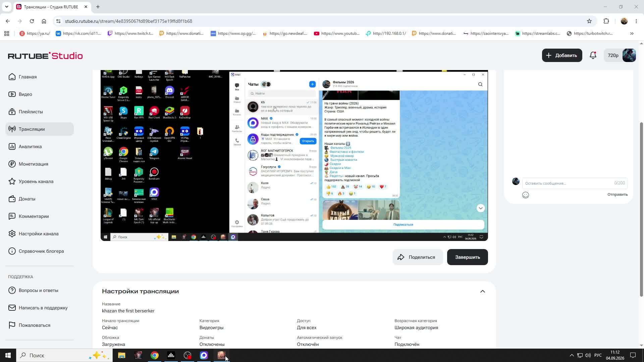
Task: Click the Широкая аудитория value
Action: (x=416, y=327)
